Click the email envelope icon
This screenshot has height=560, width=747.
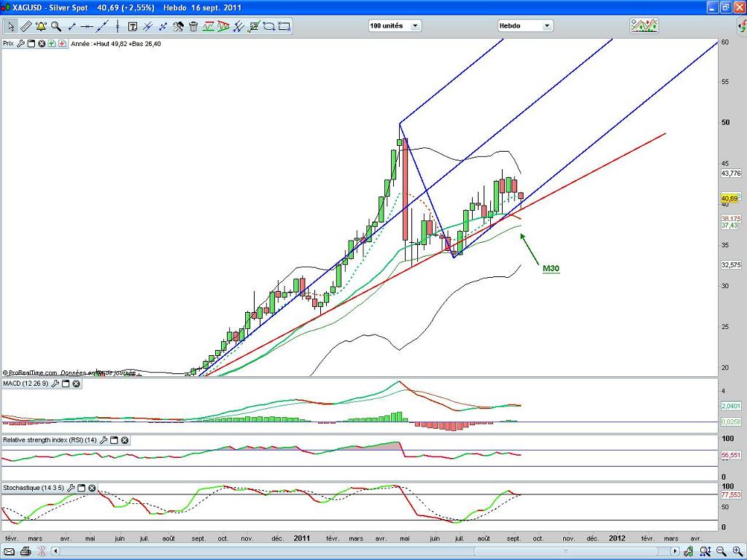pyautogui.click(x=9, y=551)
